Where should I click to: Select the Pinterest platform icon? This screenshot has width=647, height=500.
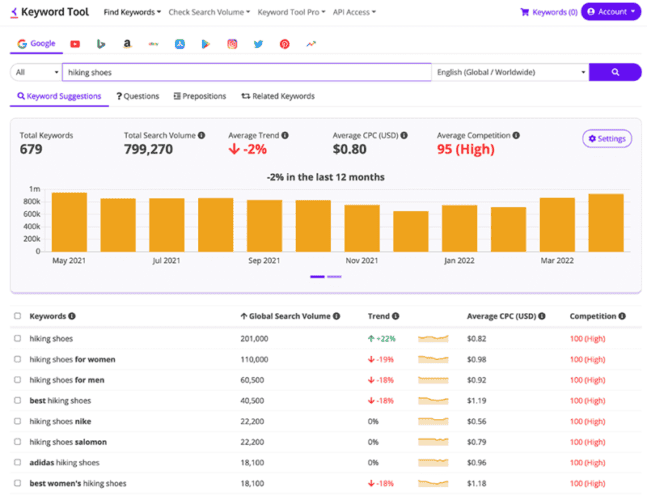(284, 45)
